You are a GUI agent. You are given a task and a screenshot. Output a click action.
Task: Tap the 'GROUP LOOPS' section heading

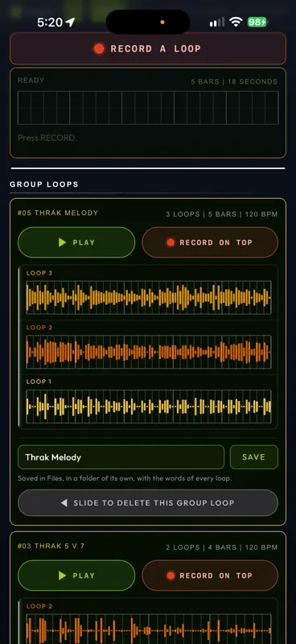(44, 184)
